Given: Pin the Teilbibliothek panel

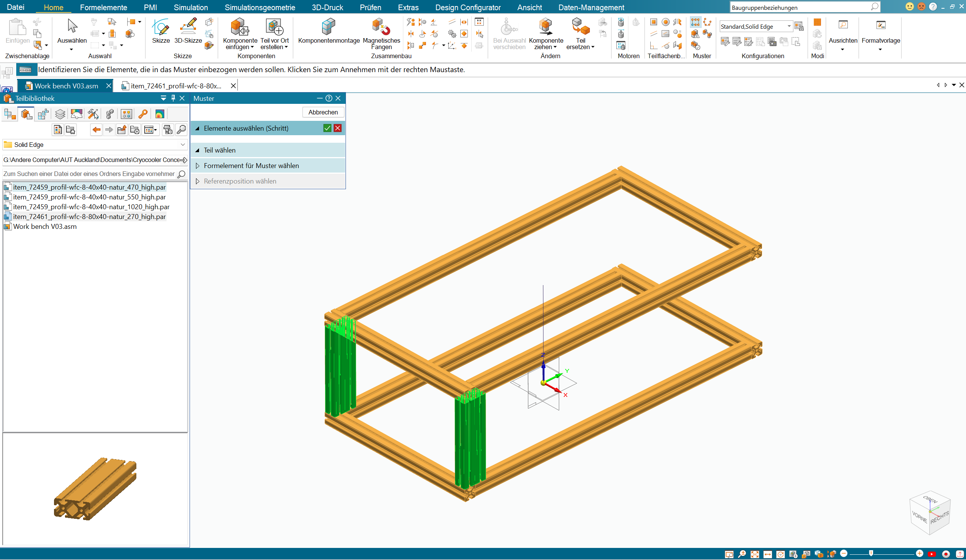Looking at the screenshot, I should 173,98.
